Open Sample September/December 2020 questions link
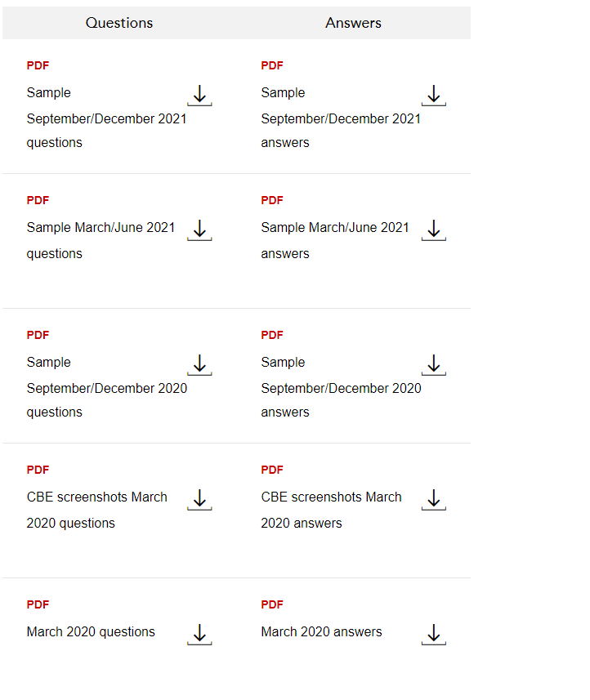 click(x=107, y=387)
